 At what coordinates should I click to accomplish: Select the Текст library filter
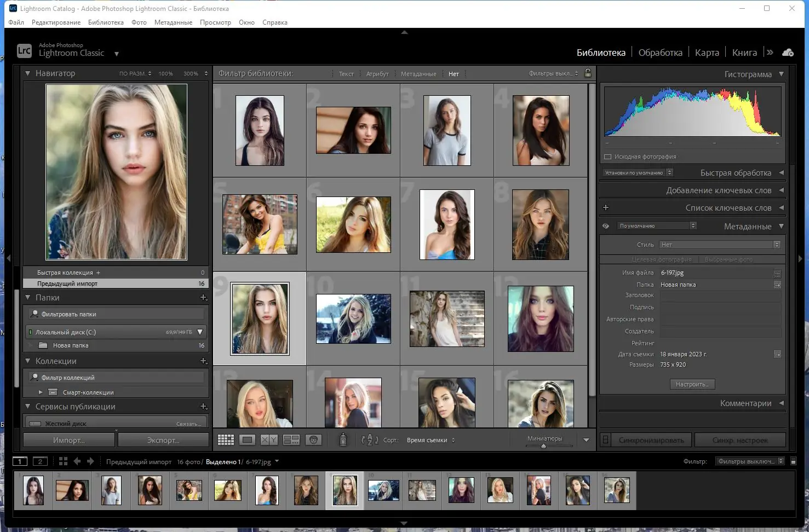point(346,74)
